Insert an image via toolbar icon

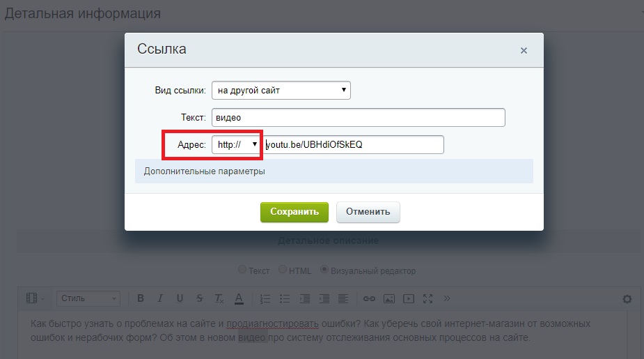point(389,298)
